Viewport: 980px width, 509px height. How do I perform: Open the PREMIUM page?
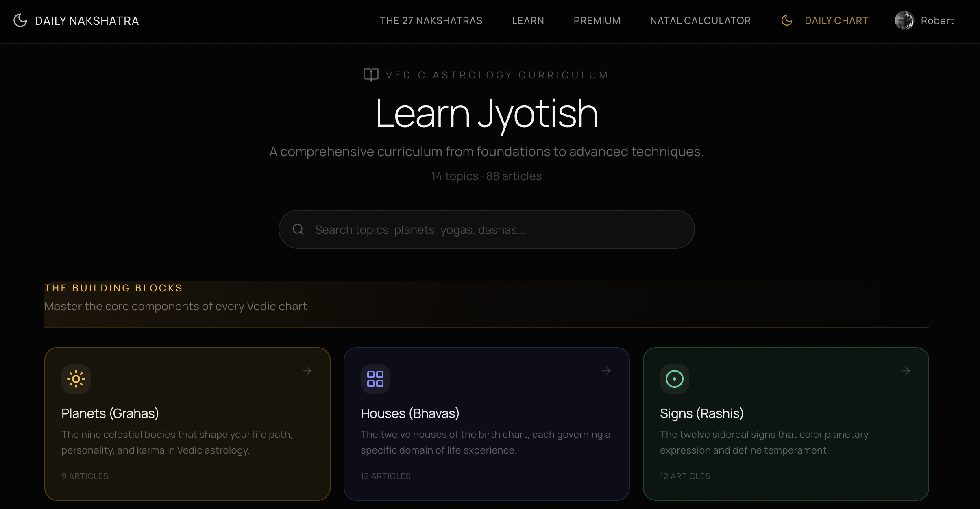tap(597, 20)
